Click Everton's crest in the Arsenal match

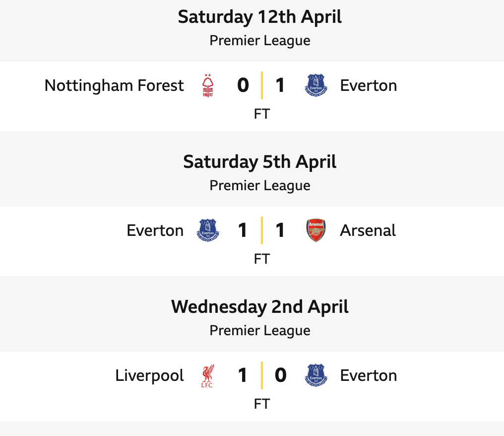[x=208, y=230]
